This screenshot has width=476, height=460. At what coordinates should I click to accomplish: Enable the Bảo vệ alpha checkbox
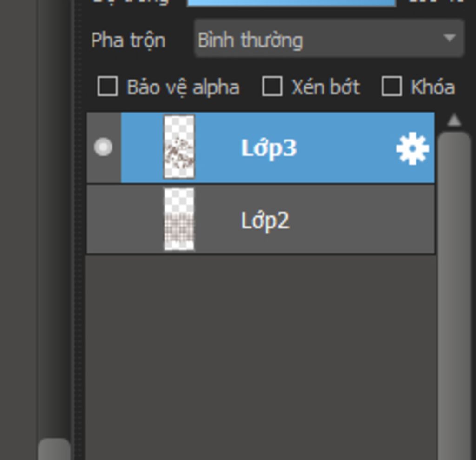[107, 87]
